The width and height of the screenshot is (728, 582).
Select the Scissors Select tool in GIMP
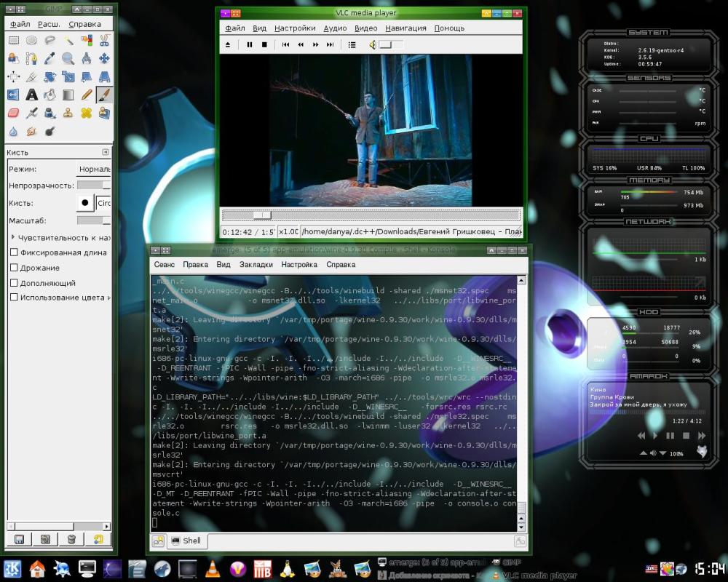(104, 41)
